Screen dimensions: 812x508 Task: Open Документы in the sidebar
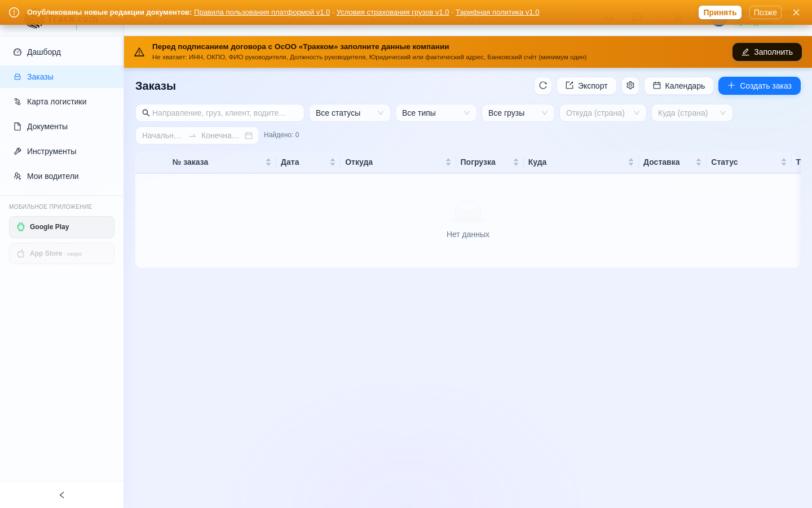[x=62, y=126]
